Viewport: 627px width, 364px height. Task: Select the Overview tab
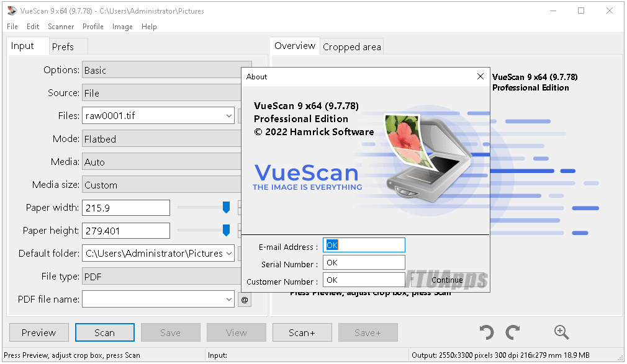tap(295, 46)
